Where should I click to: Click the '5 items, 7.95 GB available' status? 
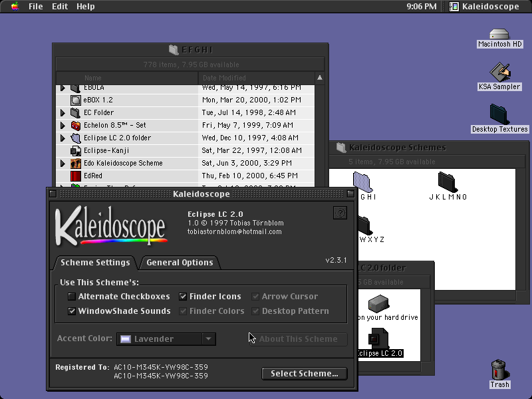point(392,162)
